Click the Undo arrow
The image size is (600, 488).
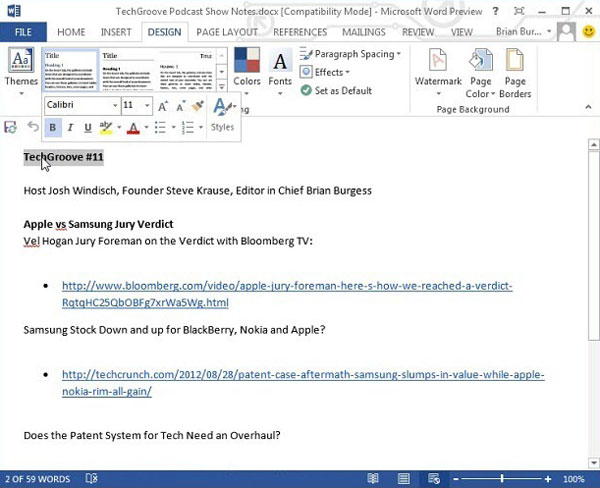33,126
